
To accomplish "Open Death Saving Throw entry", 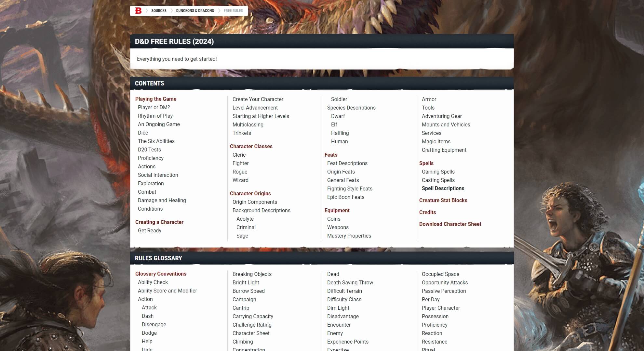I will [350, 282].
